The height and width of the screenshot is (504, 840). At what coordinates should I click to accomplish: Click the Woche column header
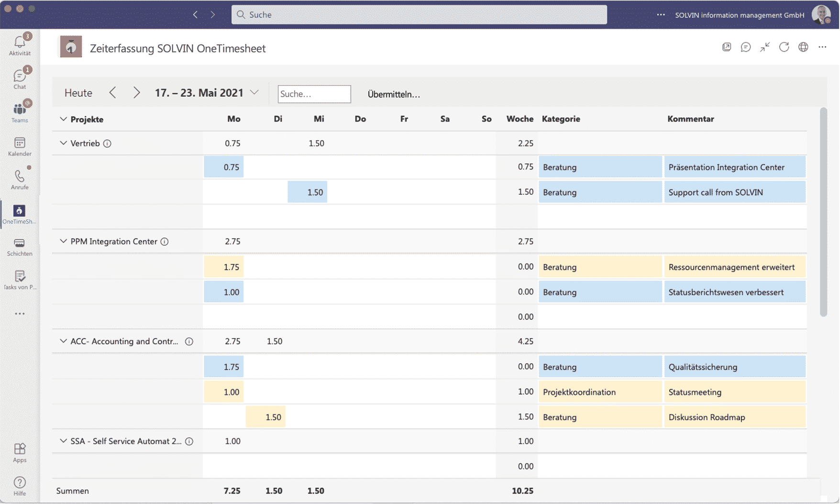[x=520, y=119]
